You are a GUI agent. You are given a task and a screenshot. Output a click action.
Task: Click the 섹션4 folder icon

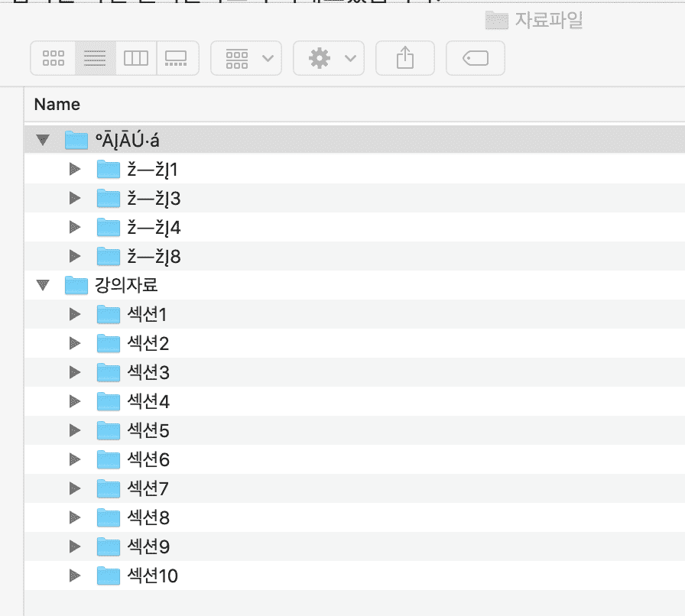(x=109, y=401)
